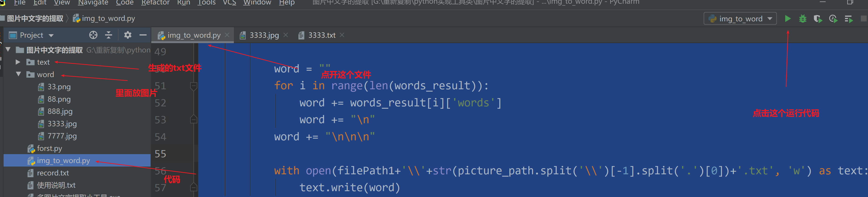Screen dimensions: 868x197
Task: Expand the text folder
Action: click(x=18, y=62)
